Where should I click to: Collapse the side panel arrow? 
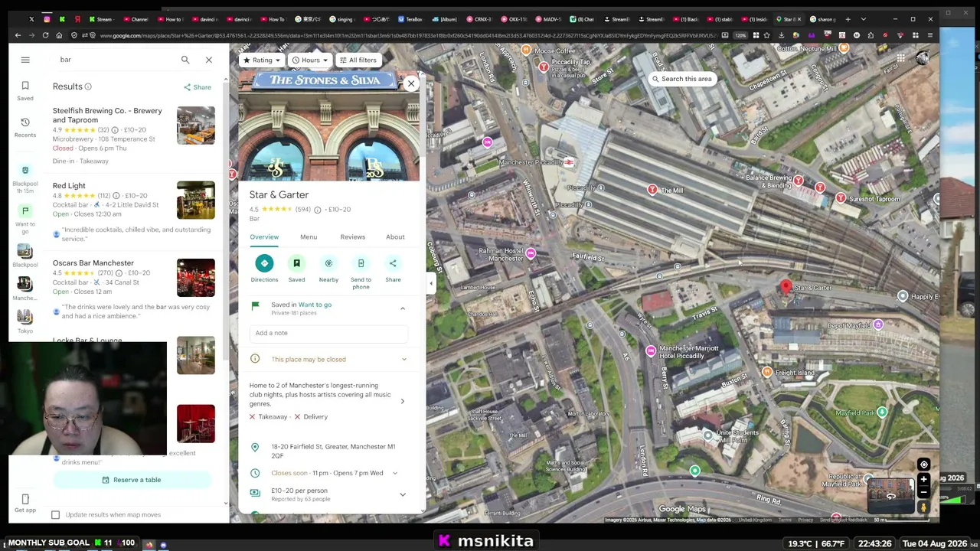[430, 283]
